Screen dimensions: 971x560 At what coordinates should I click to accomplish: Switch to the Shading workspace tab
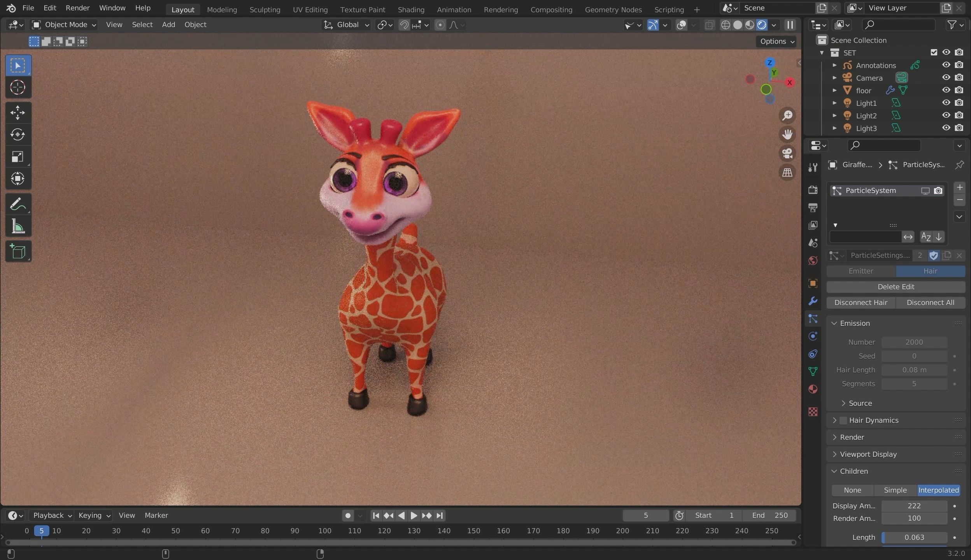pos(411,9)
